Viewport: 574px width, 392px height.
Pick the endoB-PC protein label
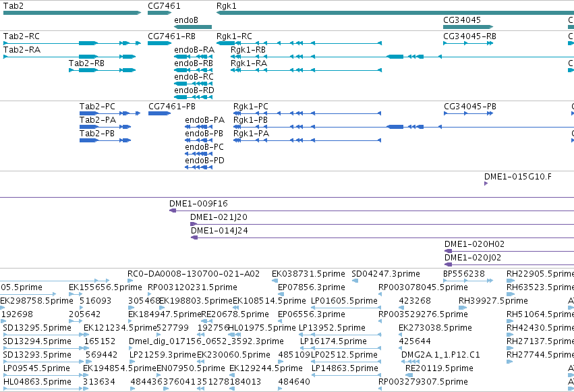click(x=204, y=147)
